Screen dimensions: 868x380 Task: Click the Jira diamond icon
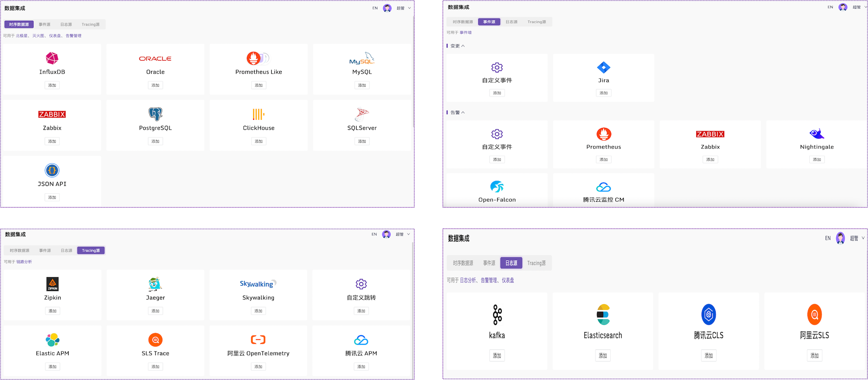(x=604, y=67)
